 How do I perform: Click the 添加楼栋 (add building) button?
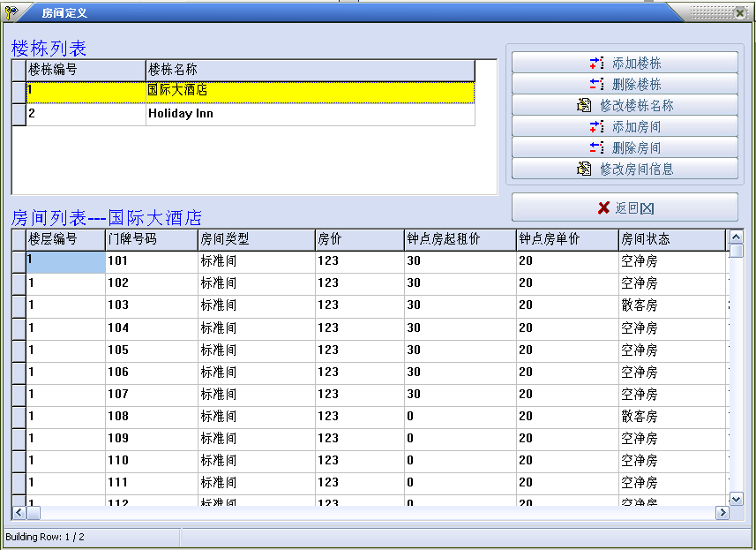(625, 63)
